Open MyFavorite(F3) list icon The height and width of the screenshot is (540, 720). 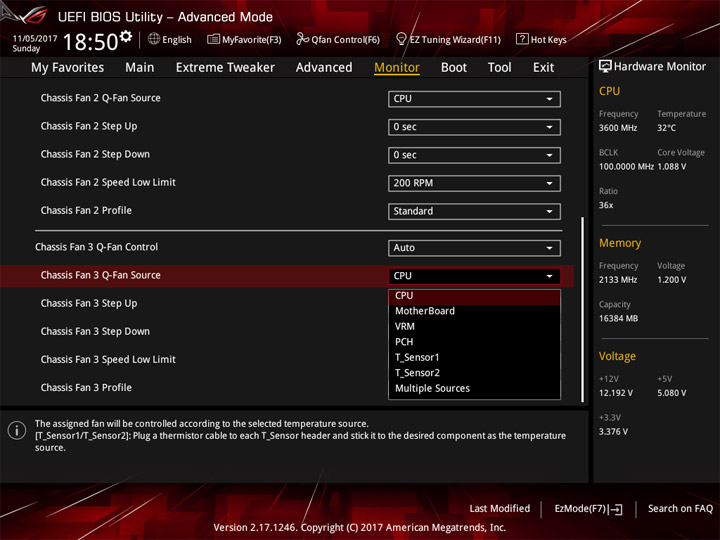click(x=213, y=39)
